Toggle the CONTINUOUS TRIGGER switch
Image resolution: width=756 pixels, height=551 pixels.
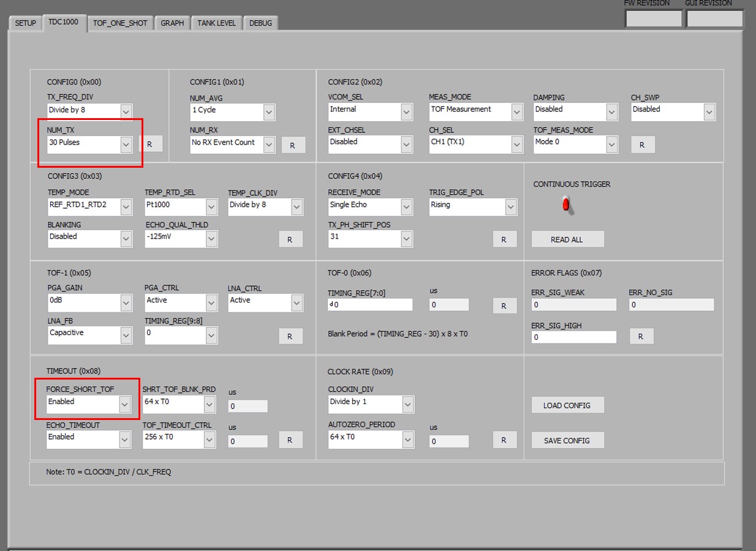point(567,205)
